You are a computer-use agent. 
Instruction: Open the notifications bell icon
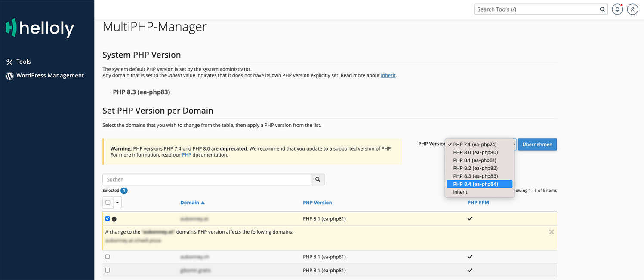[x=617, y=9]
